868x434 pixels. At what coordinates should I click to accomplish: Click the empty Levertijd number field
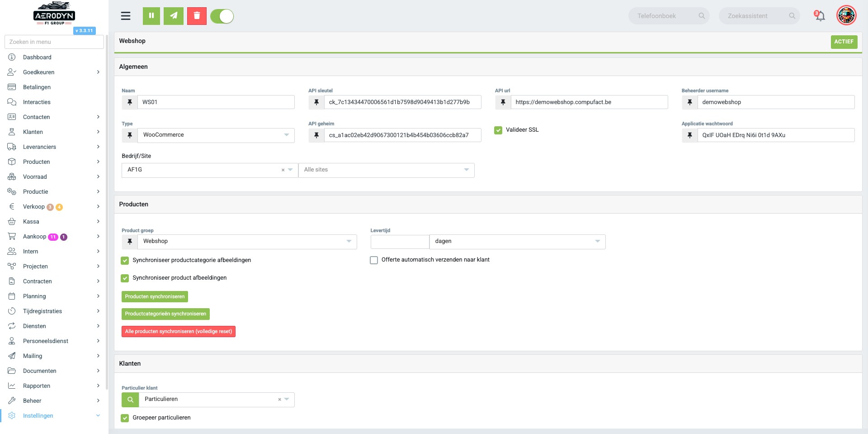(400, 242)
